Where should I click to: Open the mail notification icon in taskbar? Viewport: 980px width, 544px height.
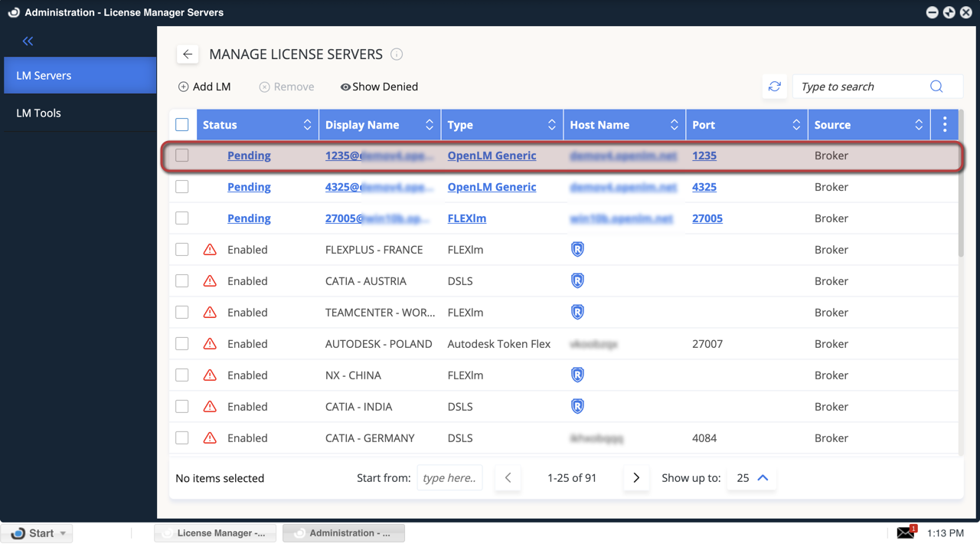(906, 533)
